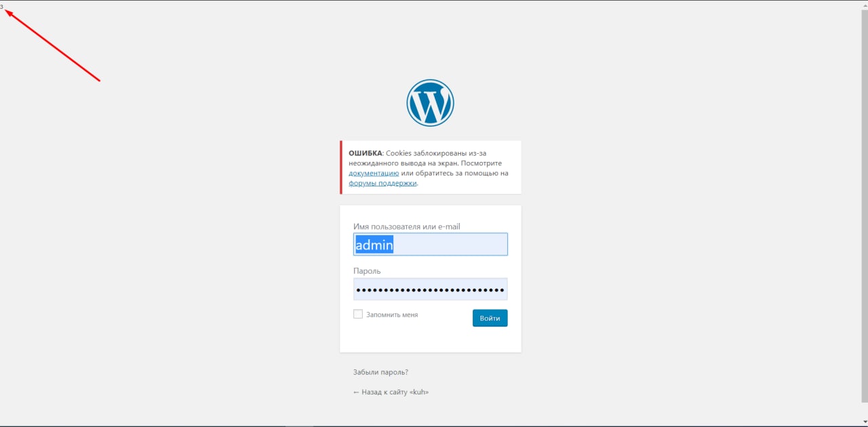Click the stray 3 character at page corner
This screenshot has width=868, height=427.
coord(2,6)
